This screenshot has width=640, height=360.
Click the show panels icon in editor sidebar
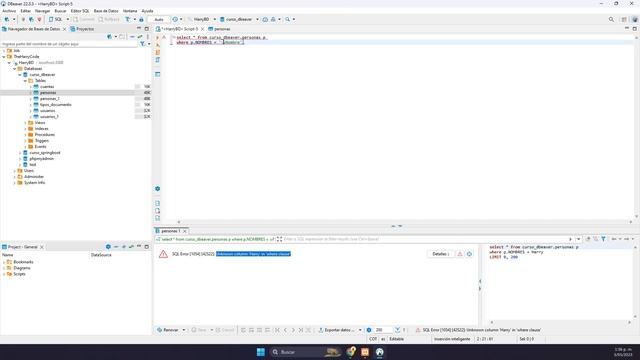158,74
